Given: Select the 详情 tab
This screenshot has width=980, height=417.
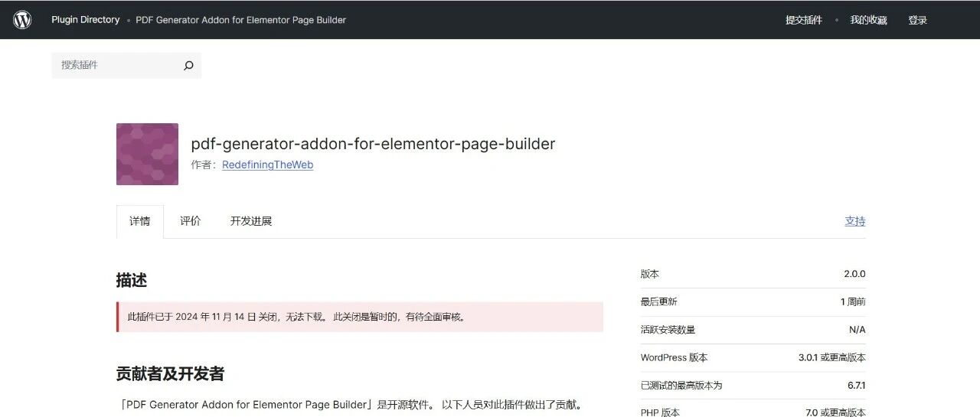Looking at the screenshot, I should [140, 221].
